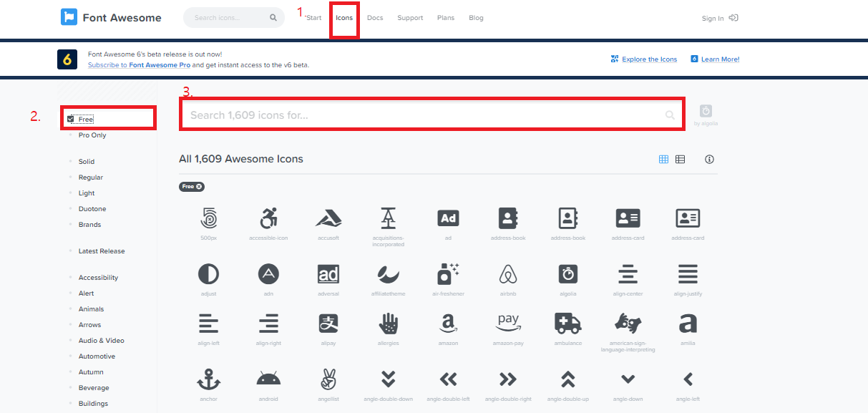
Task: Select the angle-double-left icon
Action: (448, 379)
